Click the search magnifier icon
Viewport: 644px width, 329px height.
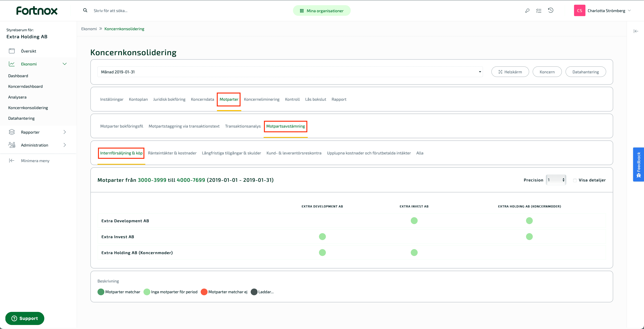pyautogui.click(x=85, y=11)
